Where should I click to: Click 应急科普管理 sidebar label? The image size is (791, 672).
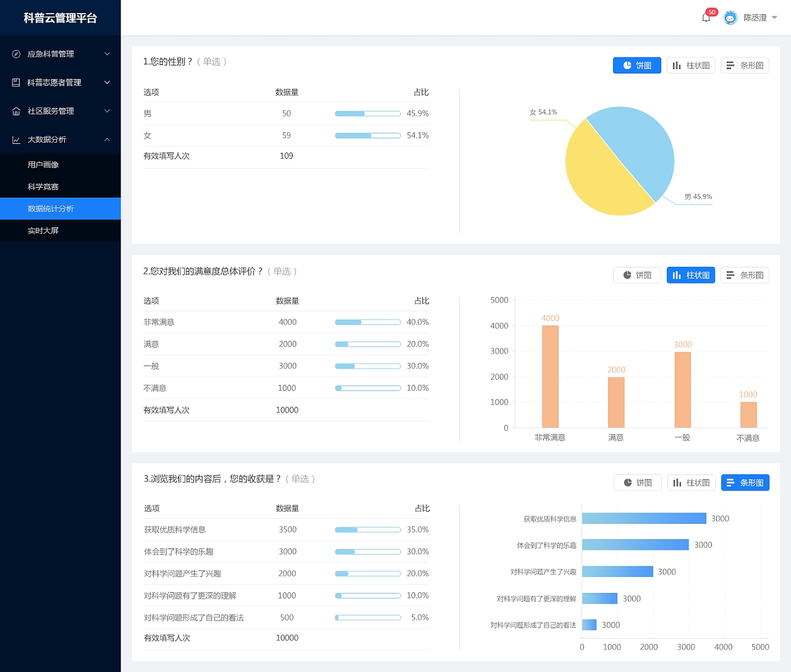click(51, 54)
